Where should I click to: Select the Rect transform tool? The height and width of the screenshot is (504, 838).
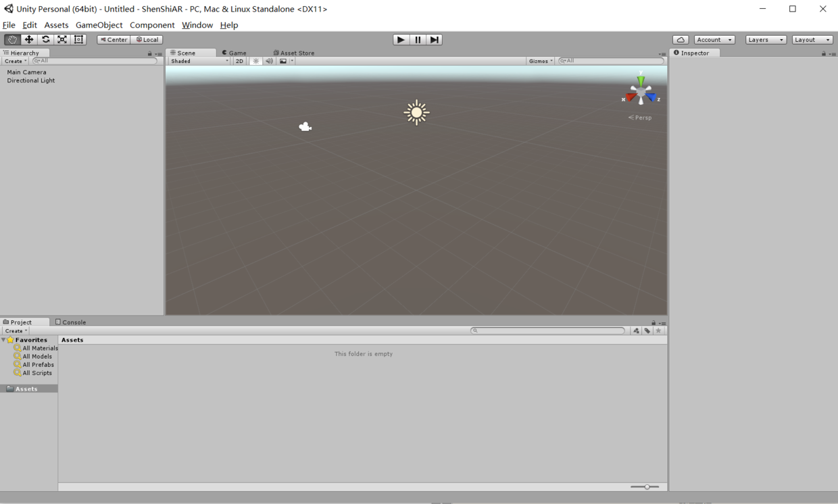(x=78, y=39)
